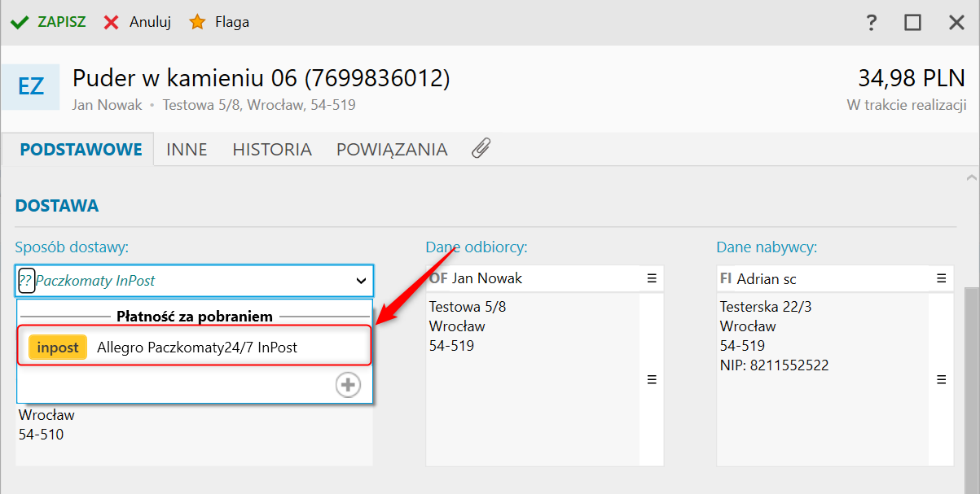Open hamburger menu beside Adrian sc buyer
Viewport: 980px width, 494px height.
point(941,278)
